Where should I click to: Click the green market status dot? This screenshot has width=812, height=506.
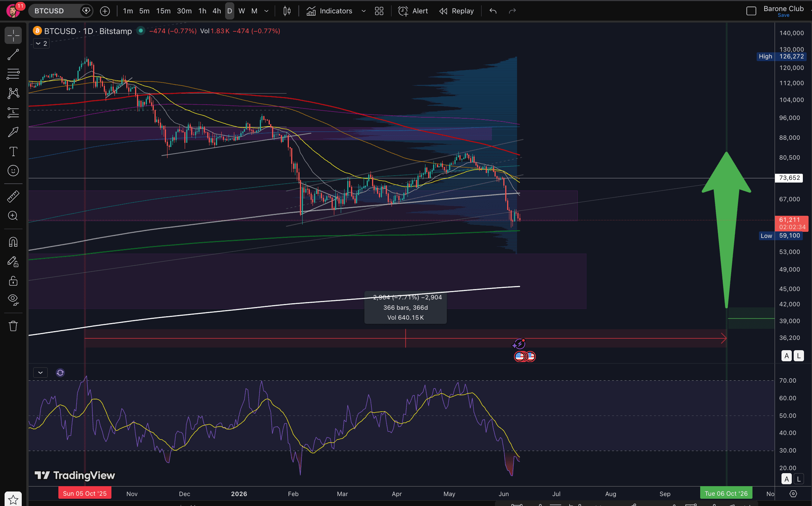tap(141, 30)
